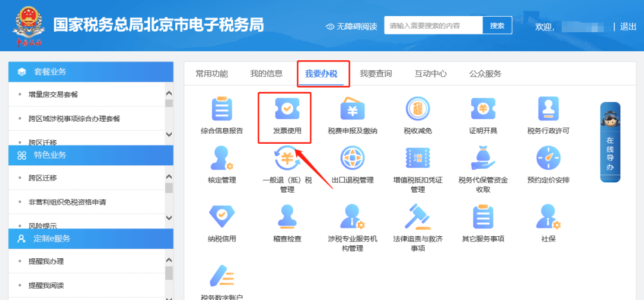Open the 出口退税管理 icon
This screenshot has width=644, height=300.
coord(352,158)
